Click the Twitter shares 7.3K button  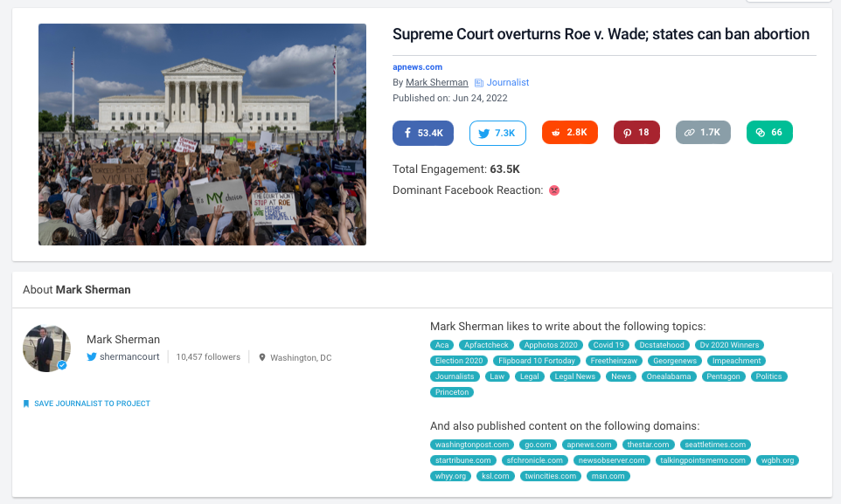(497, 133)
